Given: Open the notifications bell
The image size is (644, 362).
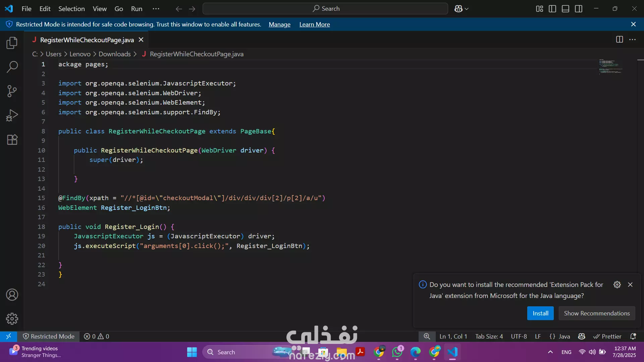Looking at the screenshot, I should click(x=633, y=336).
